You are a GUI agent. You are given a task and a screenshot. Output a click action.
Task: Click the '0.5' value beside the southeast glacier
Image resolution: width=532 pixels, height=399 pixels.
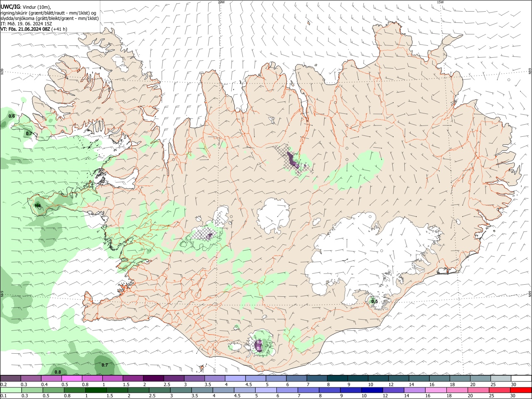(374, 302)
